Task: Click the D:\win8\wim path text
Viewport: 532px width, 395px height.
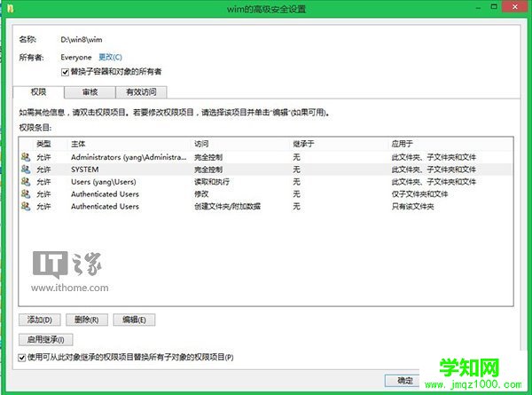Action: pyautogui.click(x=82, y=39)
